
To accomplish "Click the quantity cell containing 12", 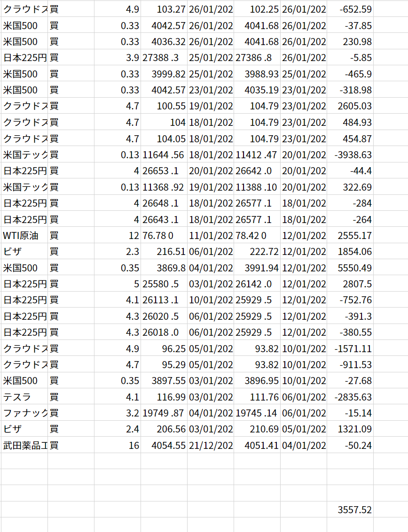I will pos(118,235).
